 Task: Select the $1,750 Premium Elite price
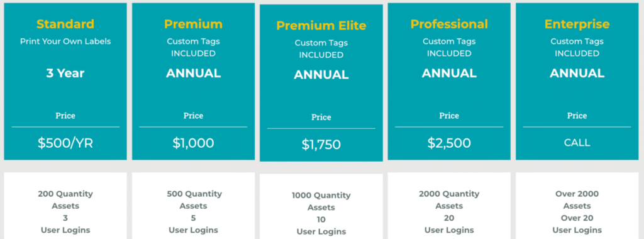[x=321, y=145]
